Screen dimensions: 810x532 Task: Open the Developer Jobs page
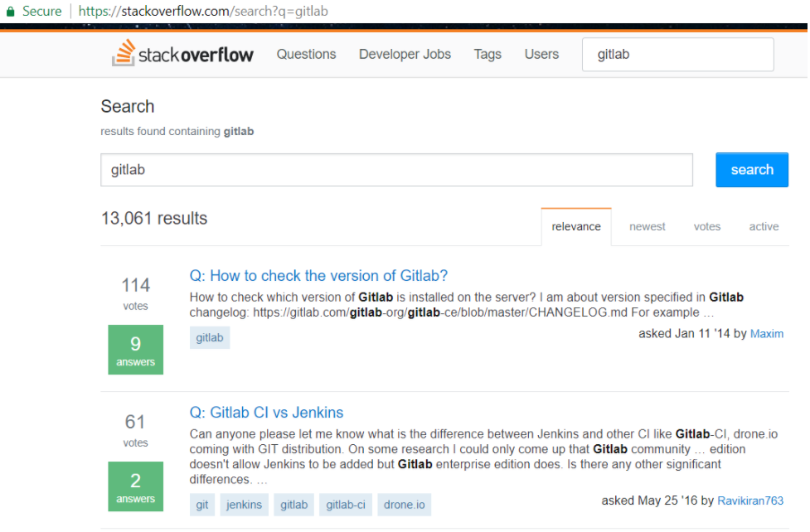pyautogui.click(x=405, y=54)
